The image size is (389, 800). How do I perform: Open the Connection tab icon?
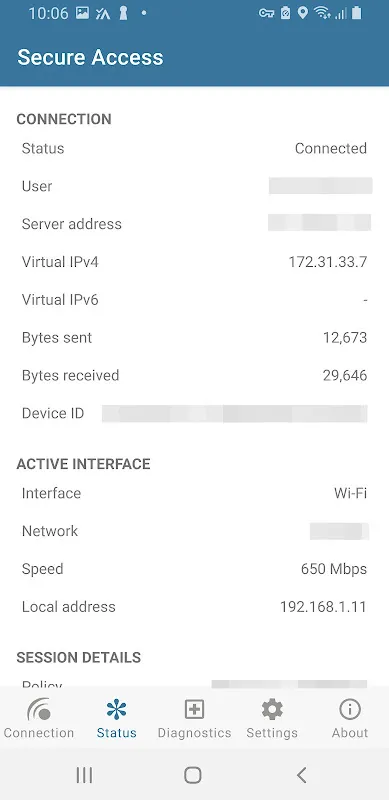coord(39,709)
